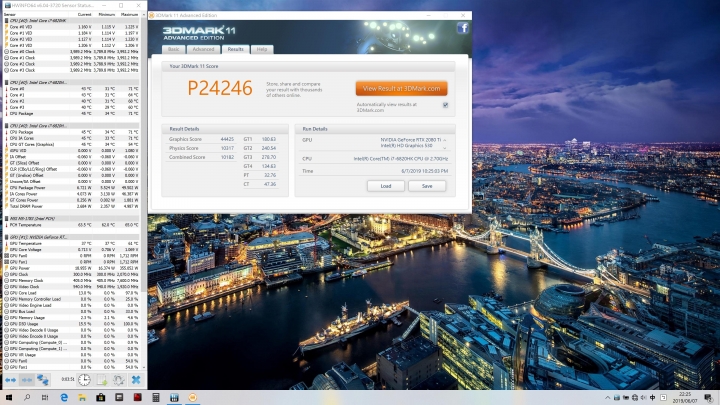Click HWiNFO blue X close-sensors icon
The image size is (720, 405).
[x=136, y=380]
